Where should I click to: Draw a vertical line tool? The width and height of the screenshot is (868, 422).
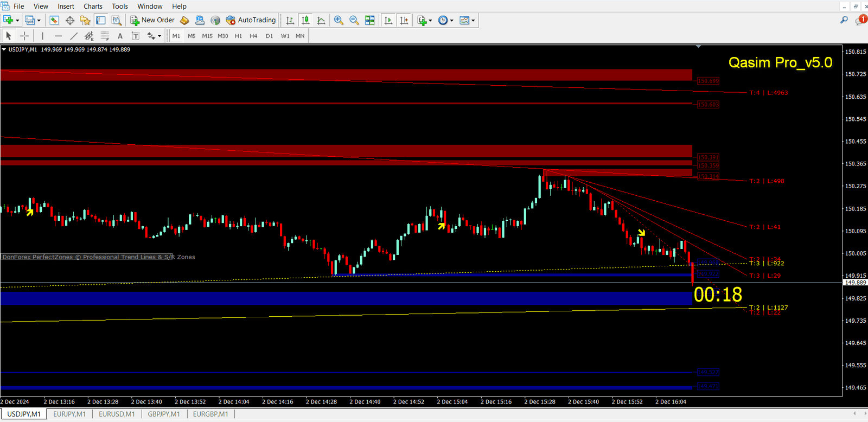point(42,36)
